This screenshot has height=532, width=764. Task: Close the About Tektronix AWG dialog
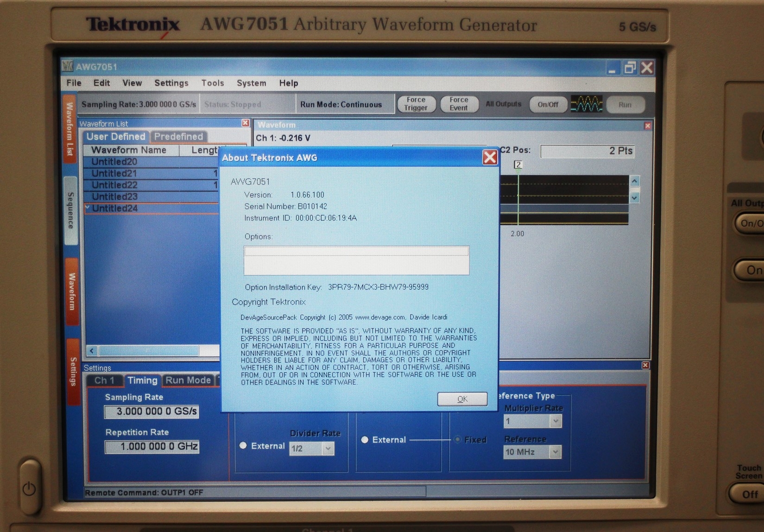pos(489,158)
